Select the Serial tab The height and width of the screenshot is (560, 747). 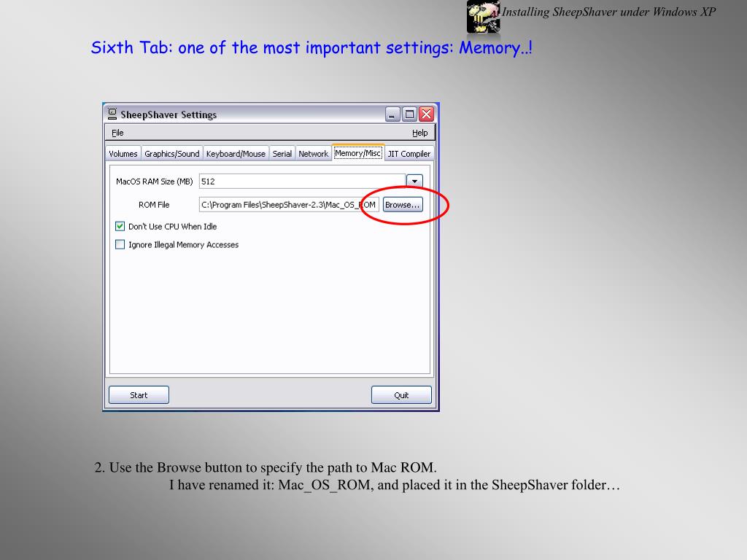click(282, 154)
